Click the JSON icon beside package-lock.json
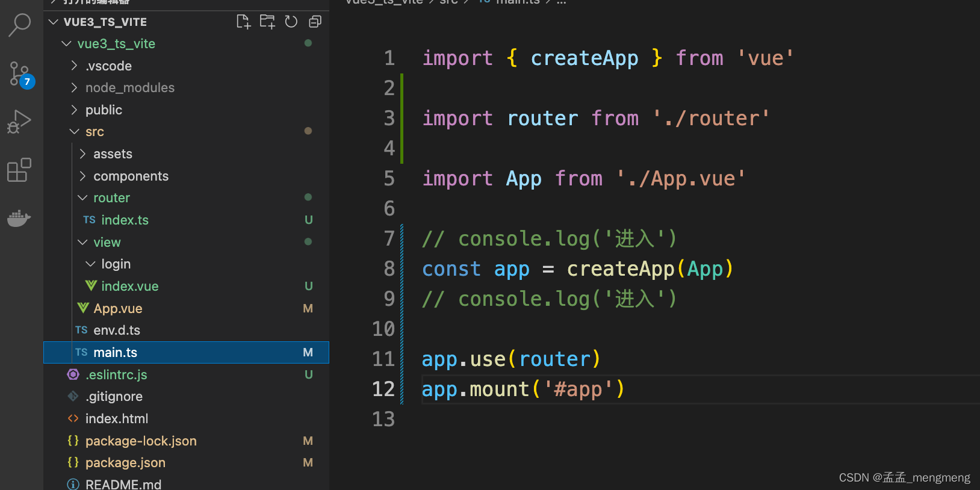This screenshot has height=490, width=980. 73,441
